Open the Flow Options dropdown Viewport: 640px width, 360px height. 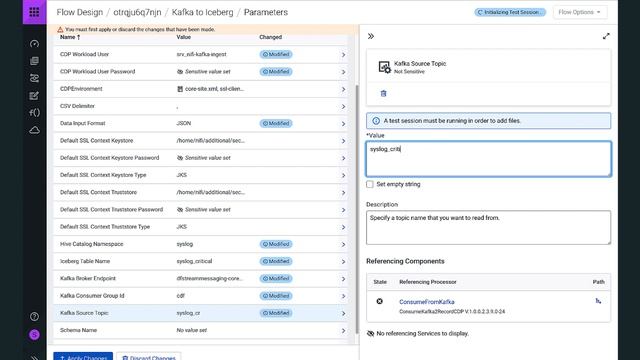click(580, 12)
